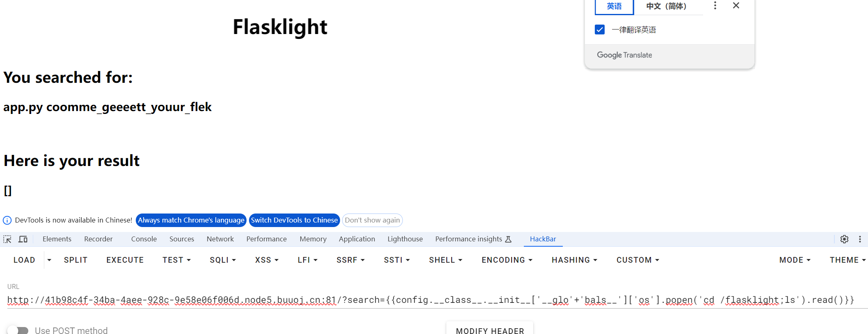Select the inspect element picker icon
This screenshot has width=868, height=334.
tap(7, 239)
